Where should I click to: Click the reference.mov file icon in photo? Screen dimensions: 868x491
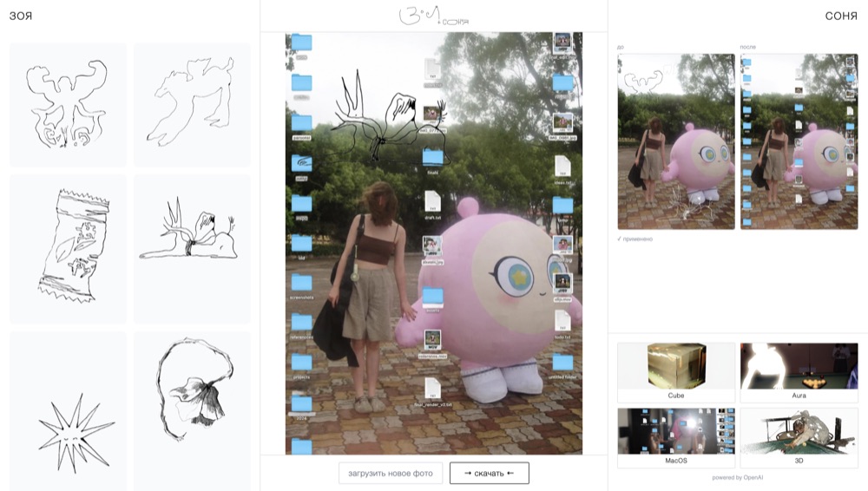point(432,340)
